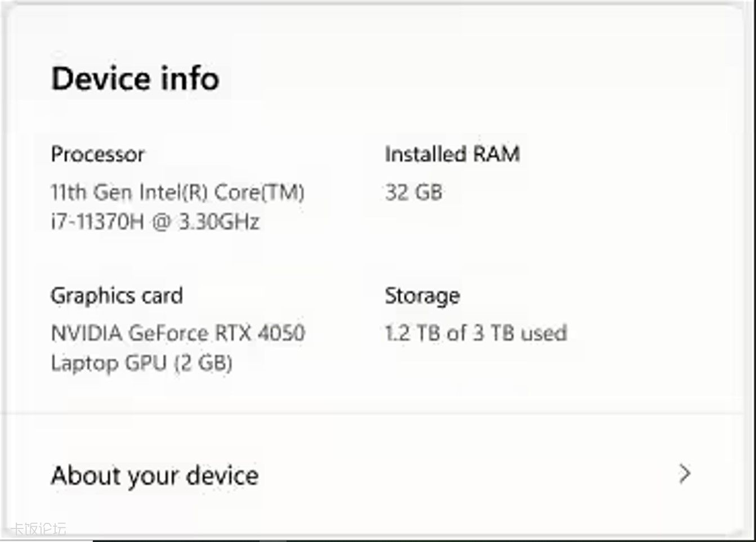Open the About your device link
Image resolution: width=756 pixels, height=542 pixels.
(155, 476)
